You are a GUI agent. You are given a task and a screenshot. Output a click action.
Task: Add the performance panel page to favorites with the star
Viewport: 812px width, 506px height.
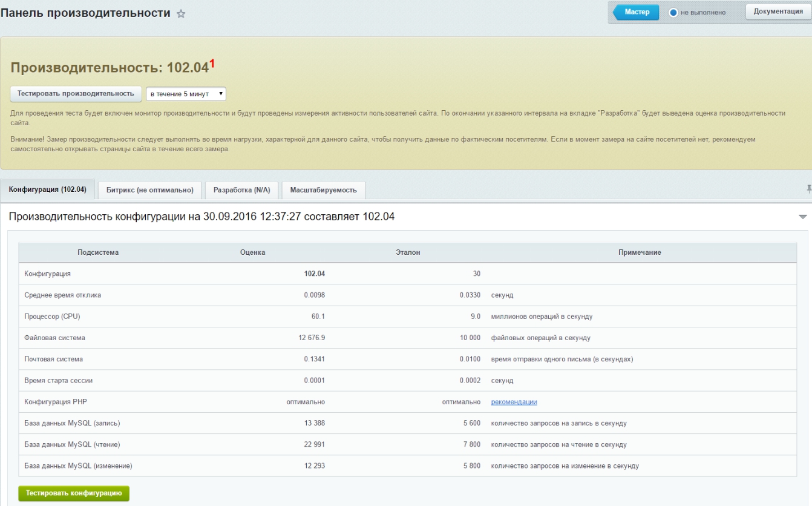point(180,14)
